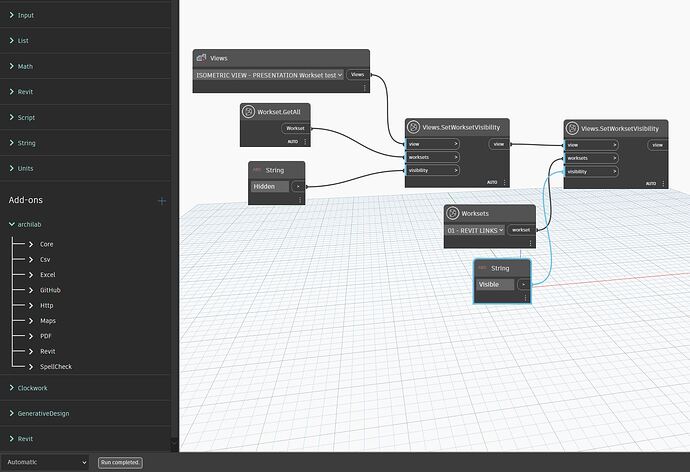
Task: Click the Hidden String node output port
Action: pyautogui.click(x=298, y=187)
